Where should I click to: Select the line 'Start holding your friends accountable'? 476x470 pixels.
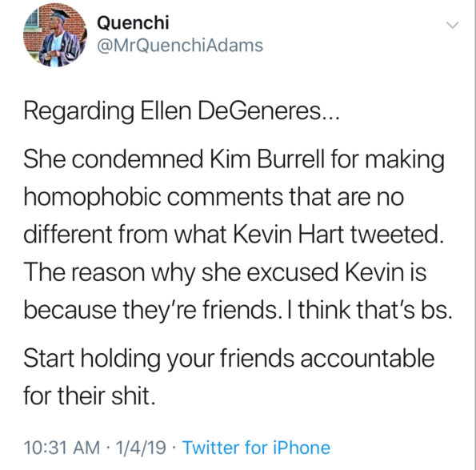pyautogui.click(x=229, y=360)
